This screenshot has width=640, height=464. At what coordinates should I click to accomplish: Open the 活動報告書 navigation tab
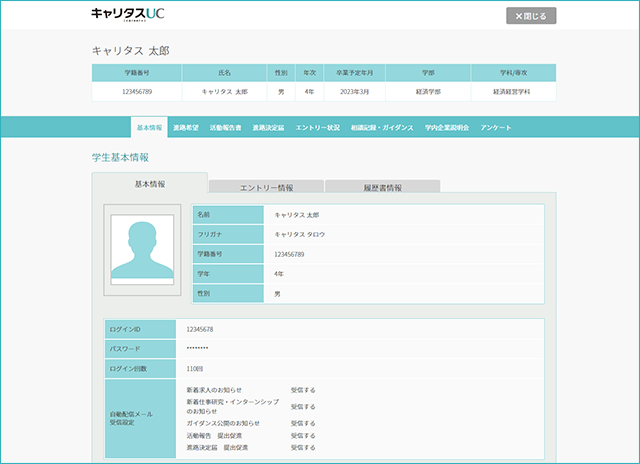coord(225,127)
